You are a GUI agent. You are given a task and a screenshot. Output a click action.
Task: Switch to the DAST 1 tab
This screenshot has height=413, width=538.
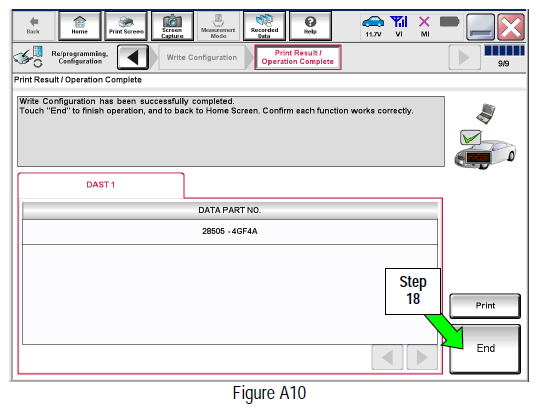(101, 185)
